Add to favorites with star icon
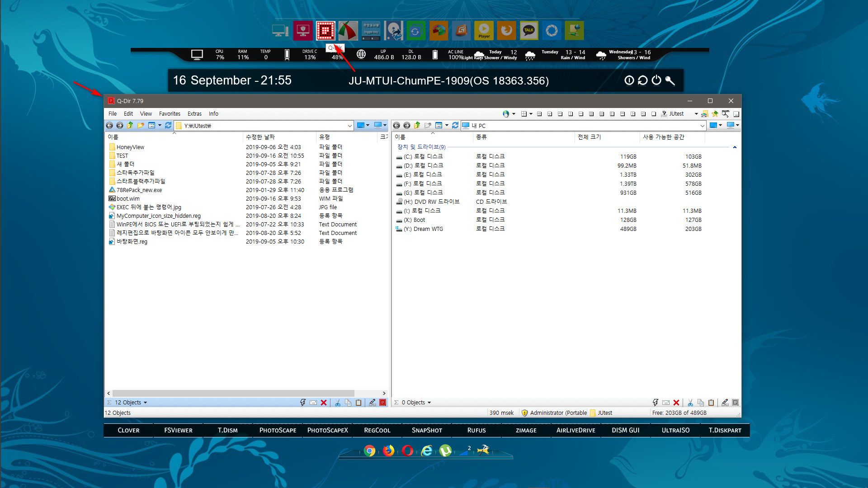The height and width of the screenshot is (488, 868). (715, 114)
